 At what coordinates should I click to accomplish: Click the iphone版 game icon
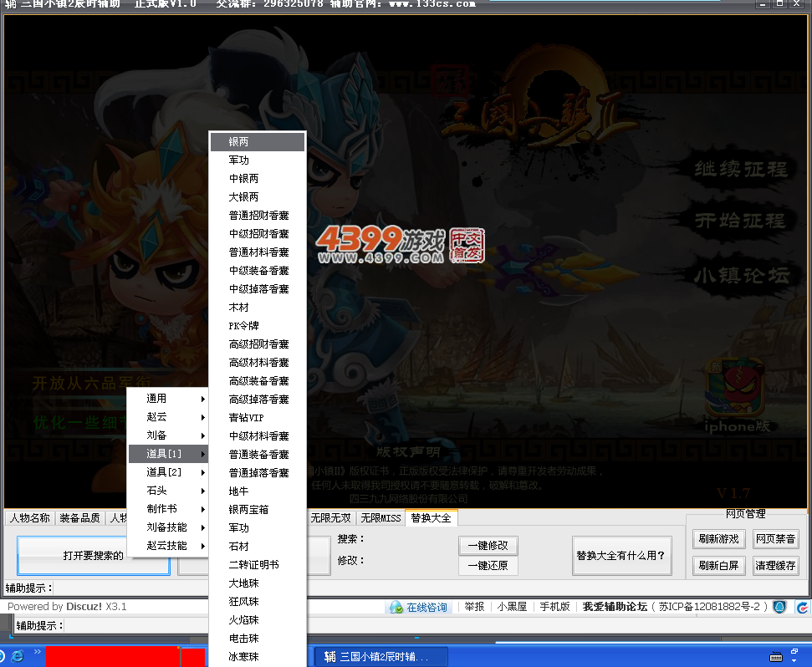tap(736, 396)
